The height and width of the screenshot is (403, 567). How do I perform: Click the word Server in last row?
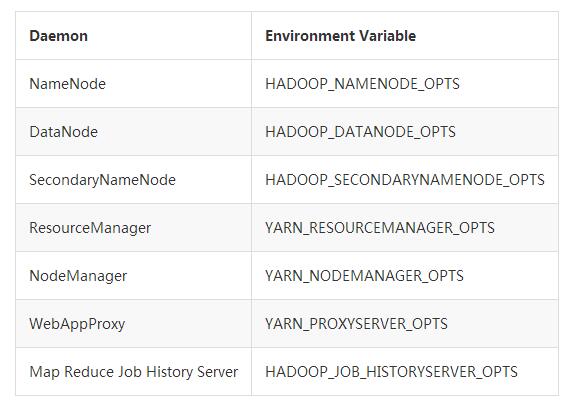218,372
